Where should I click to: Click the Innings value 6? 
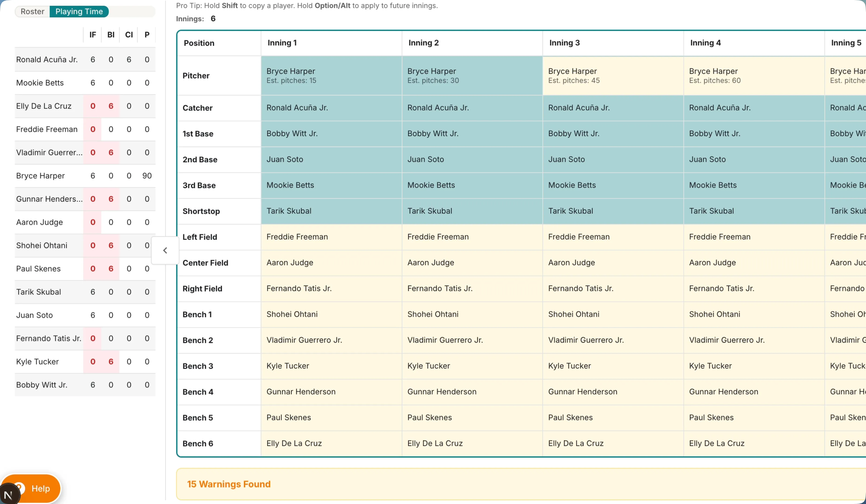click(x=213, y=19)
